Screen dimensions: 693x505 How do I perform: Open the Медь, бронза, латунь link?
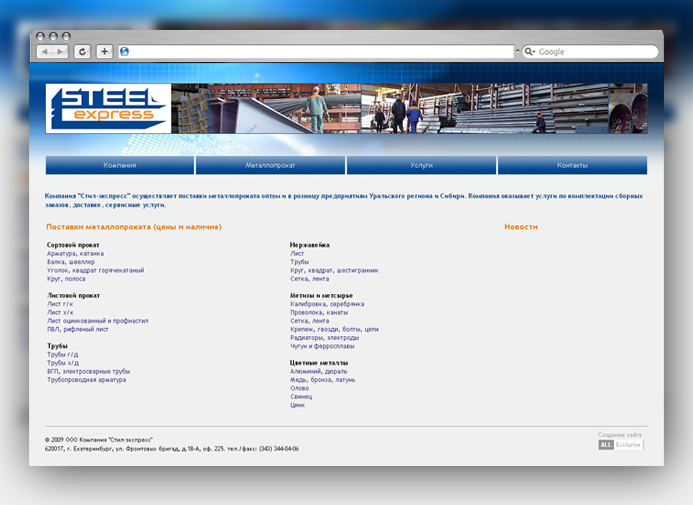323,380
